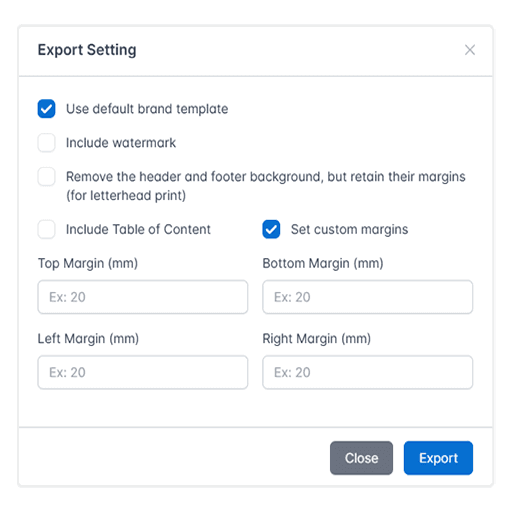This screenshot has width=512, height=512.
Task: Dismiss dialog with the X icon
Action: click(x=470, y=50)
